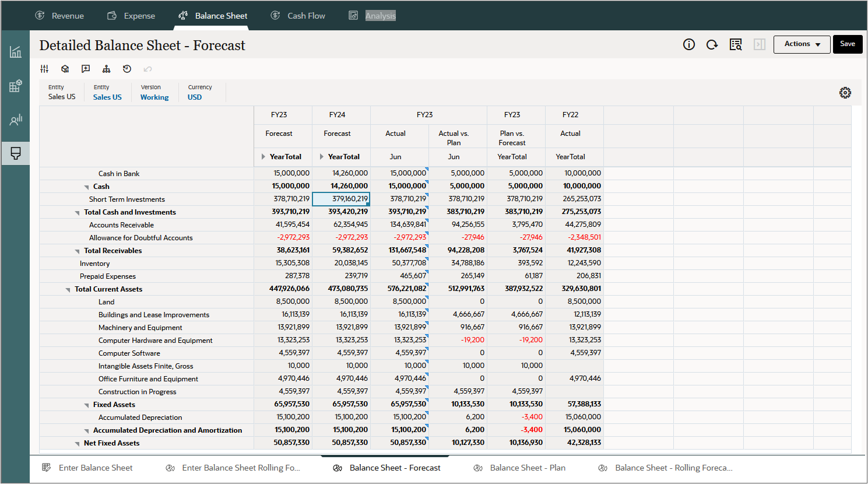The height and width of the screenshot is (484, 868).
Task: Collapse the Total Receivables row
Action: [x=78, y=251]
